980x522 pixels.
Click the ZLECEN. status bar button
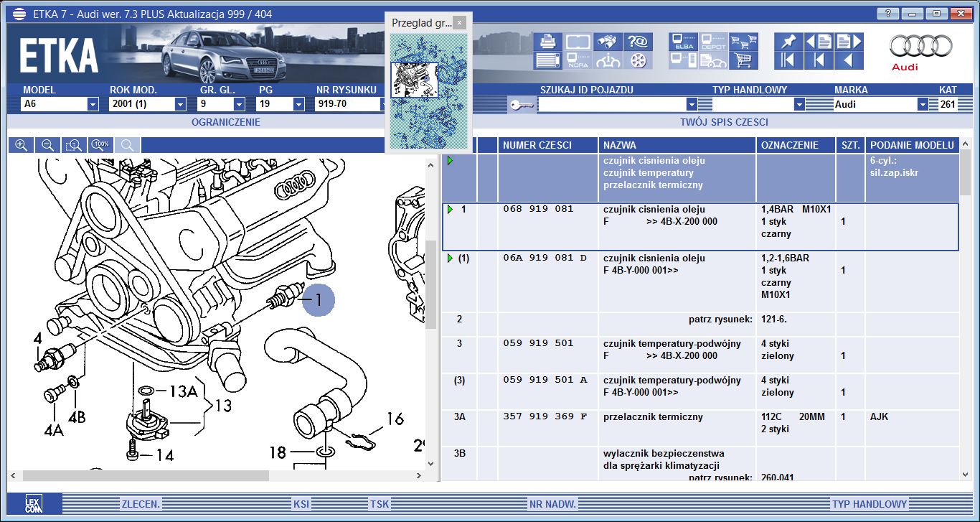pyautogui.click(x=141, y=504)
